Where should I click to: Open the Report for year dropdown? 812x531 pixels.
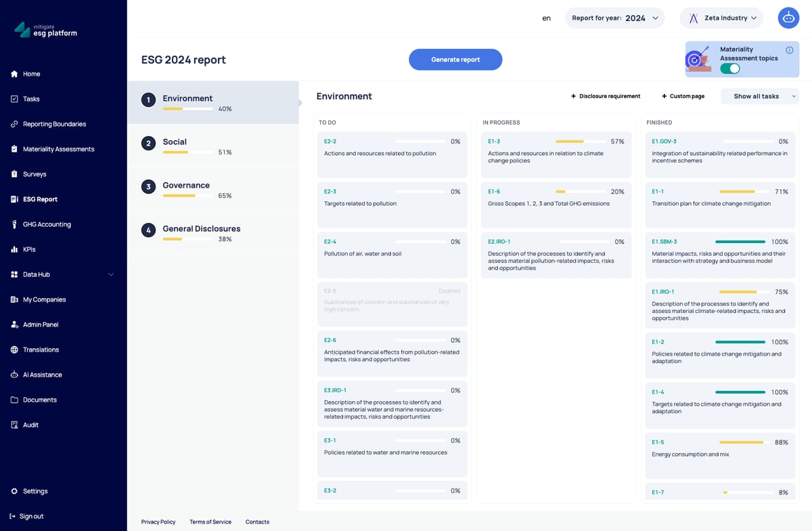click(x=614, y=18)
